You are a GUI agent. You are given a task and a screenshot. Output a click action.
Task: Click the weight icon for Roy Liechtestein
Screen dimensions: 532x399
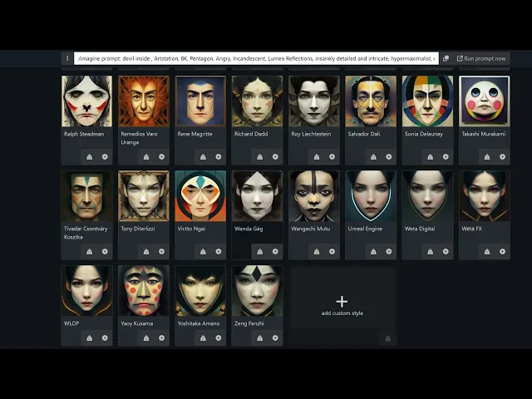tap(317, 157)
